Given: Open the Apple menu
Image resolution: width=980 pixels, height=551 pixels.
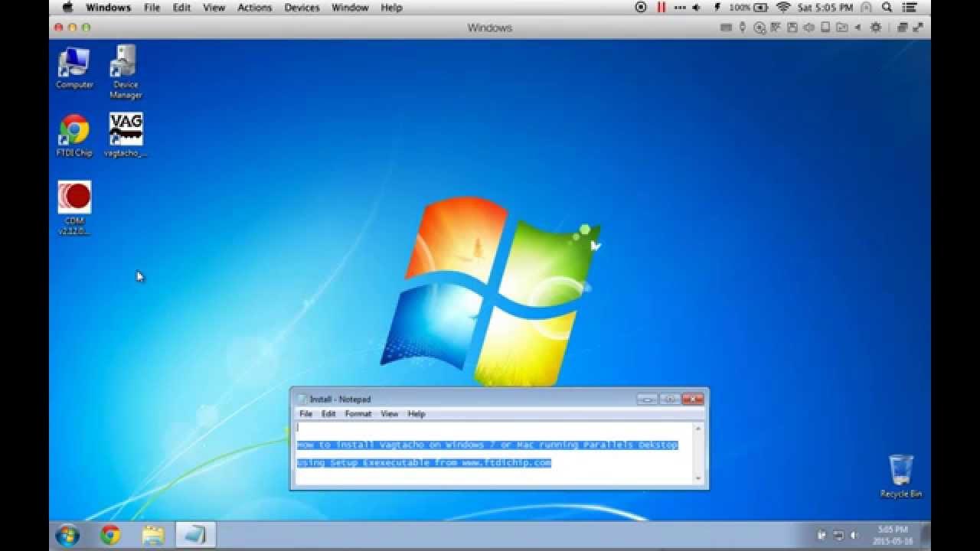Looking at the screenshot, I should 67,8.
